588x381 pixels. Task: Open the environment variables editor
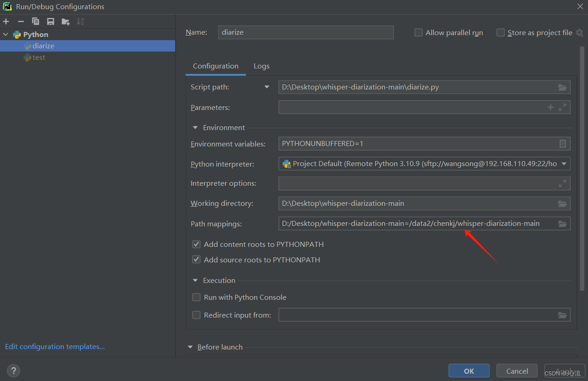tap(562, 143)
